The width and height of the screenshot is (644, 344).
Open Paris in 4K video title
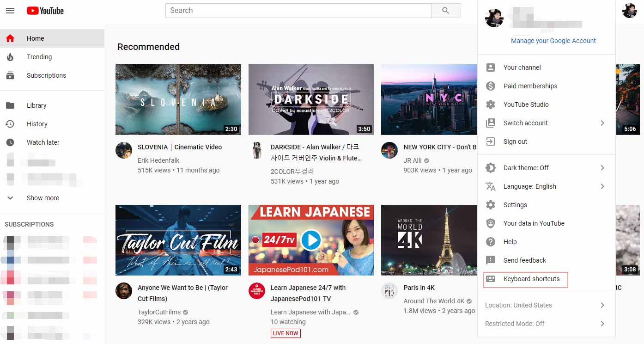pyautogui.click(x=419, y=288)
